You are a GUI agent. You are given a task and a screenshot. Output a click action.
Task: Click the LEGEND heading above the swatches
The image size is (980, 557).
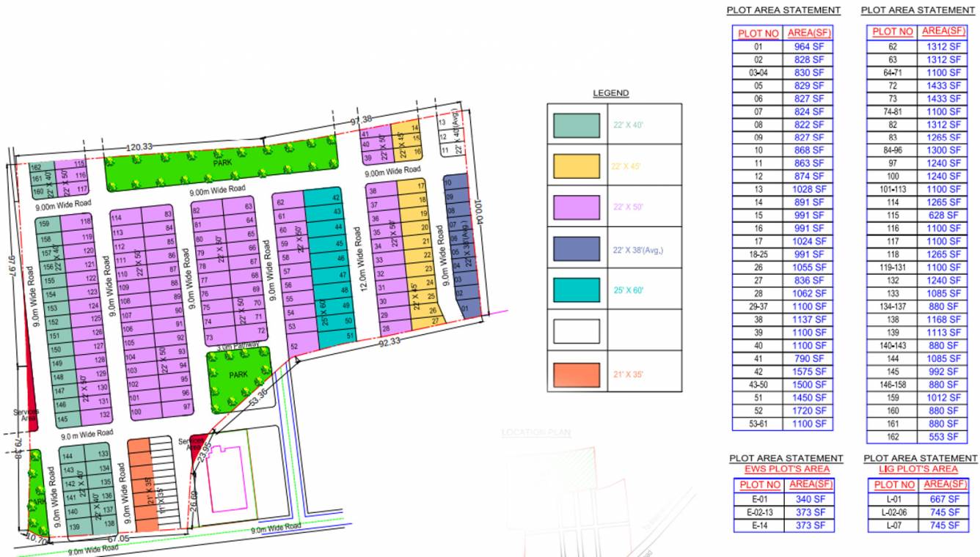tap(610, 92)
